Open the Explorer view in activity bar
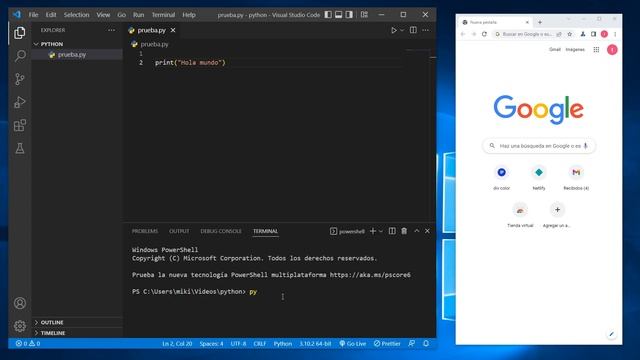Viewport: 640px width, 360px height. (20, 33)
